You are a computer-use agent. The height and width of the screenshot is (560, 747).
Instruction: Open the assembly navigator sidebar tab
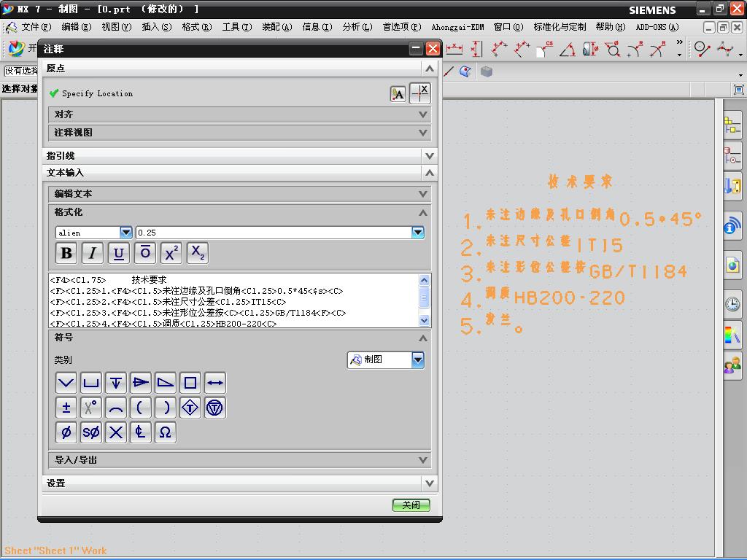click(x=732, y=125)
